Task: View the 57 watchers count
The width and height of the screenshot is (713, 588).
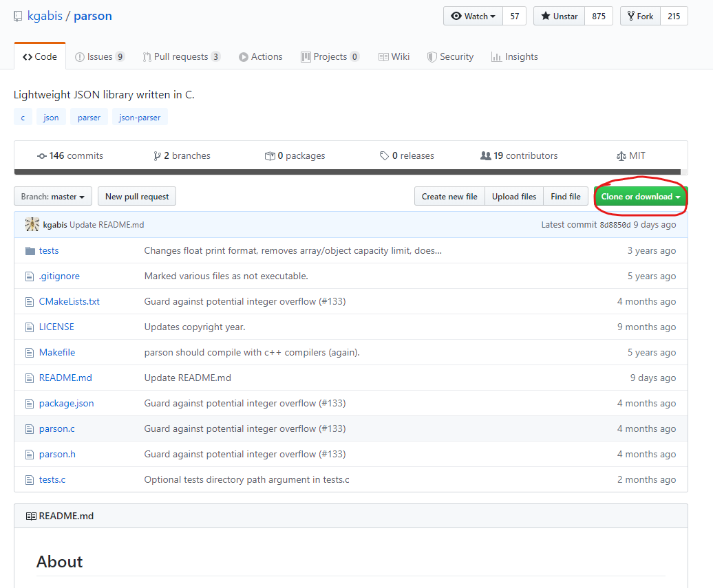Action: (515, 17)
